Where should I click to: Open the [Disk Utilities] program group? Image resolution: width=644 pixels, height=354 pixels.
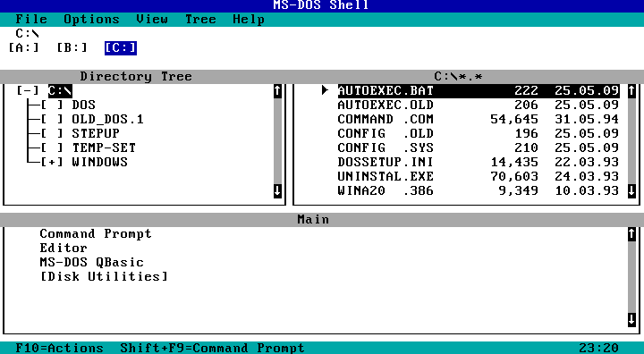pos(104,276)
